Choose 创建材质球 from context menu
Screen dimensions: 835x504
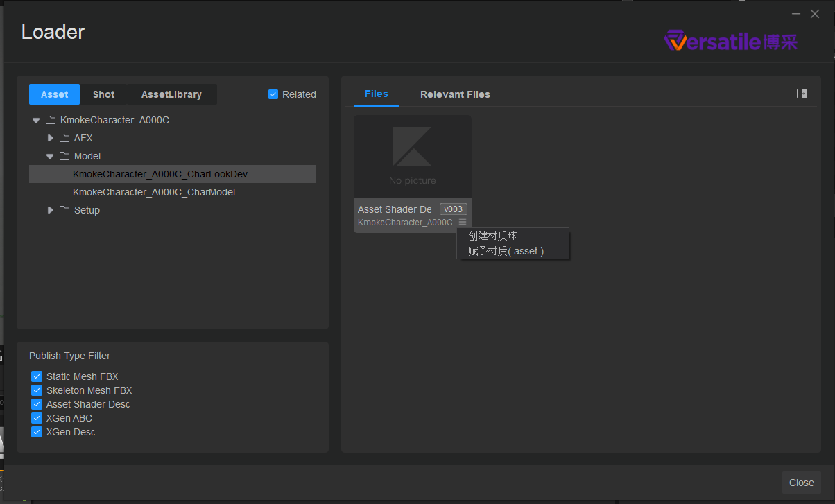click(513, 236)
